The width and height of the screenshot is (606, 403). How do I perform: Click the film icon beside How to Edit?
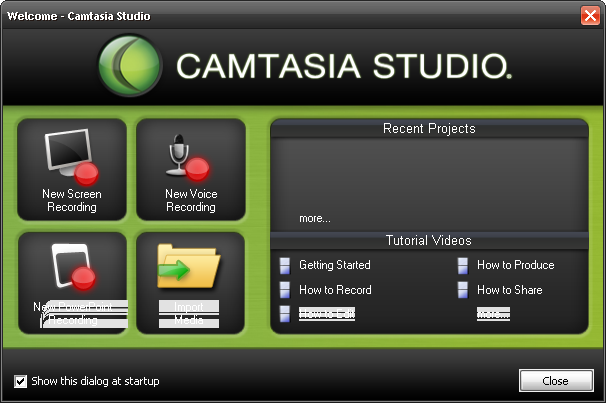[x=285, y=314]
